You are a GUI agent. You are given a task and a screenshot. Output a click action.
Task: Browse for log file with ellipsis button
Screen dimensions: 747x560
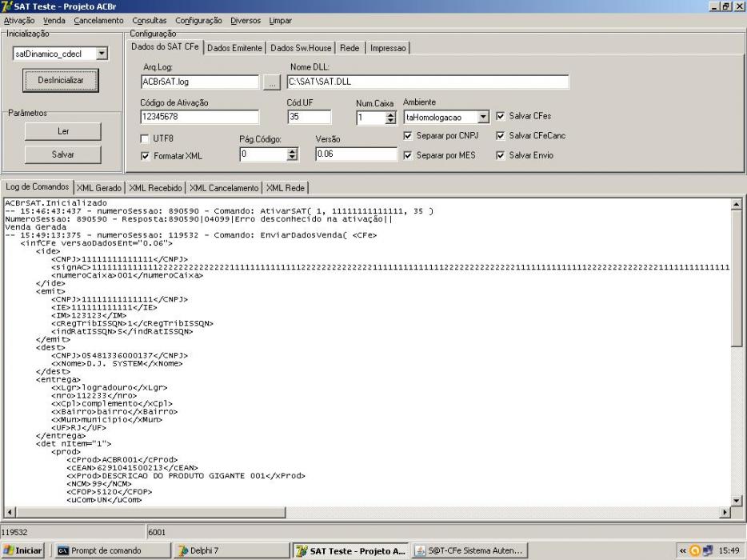point(272,82)
